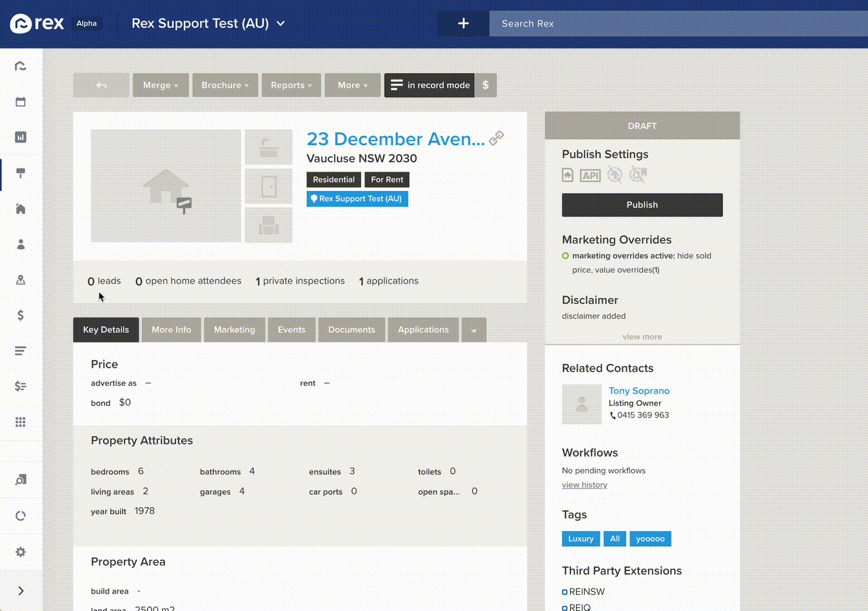This screenshot has width=868, height=611.
Task: Open the Brochure dropdown menu
Action: pos(224,85)
